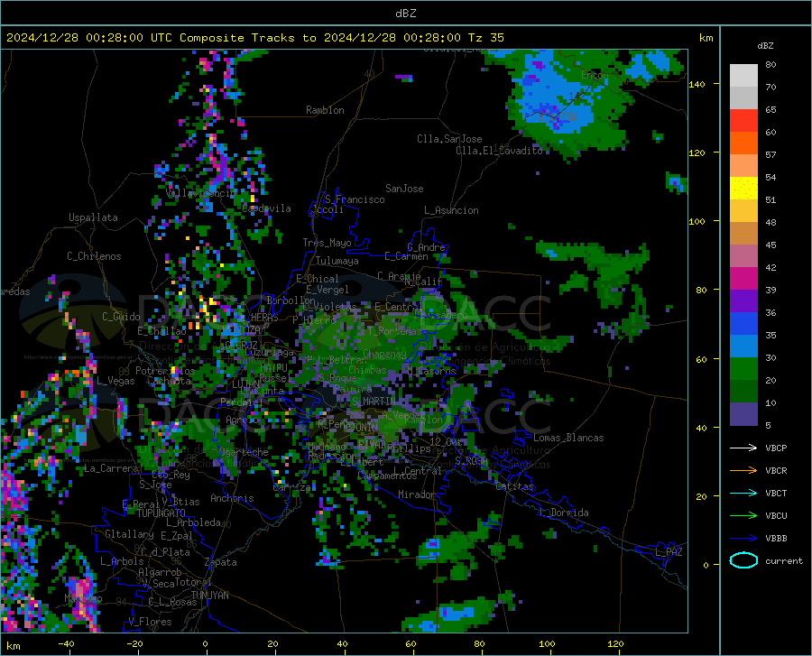Click the '-40' km axis tick label
The height and width of the screenshot is (656, 812).
click(x=66, y=643)
